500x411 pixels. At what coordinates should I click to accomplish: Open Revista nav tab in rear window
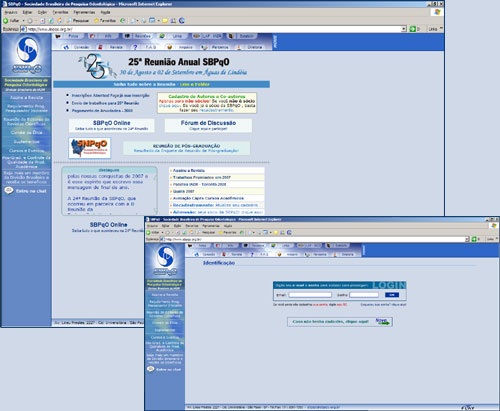coord(112,47)
